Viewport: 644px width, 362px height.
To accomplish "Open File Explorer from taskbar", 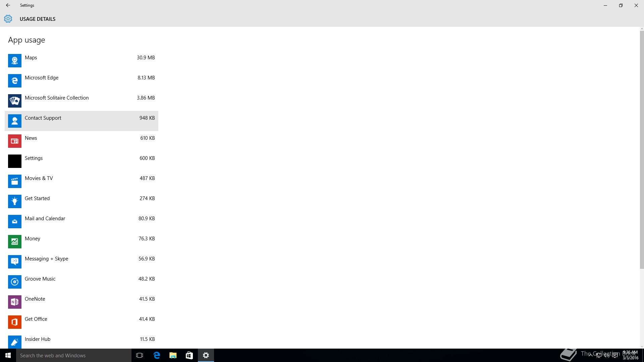I will [x=173, y=355].
